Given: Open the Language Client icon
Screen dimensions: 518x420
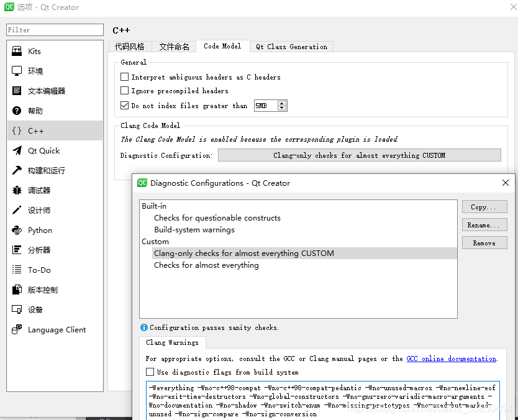Looking at the screenshot, I should coord(17,329).
